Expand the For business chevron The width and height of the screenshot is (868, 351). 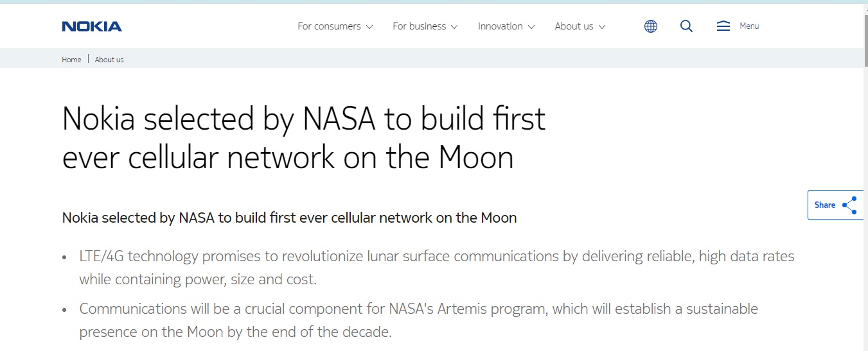coord(454,27)
